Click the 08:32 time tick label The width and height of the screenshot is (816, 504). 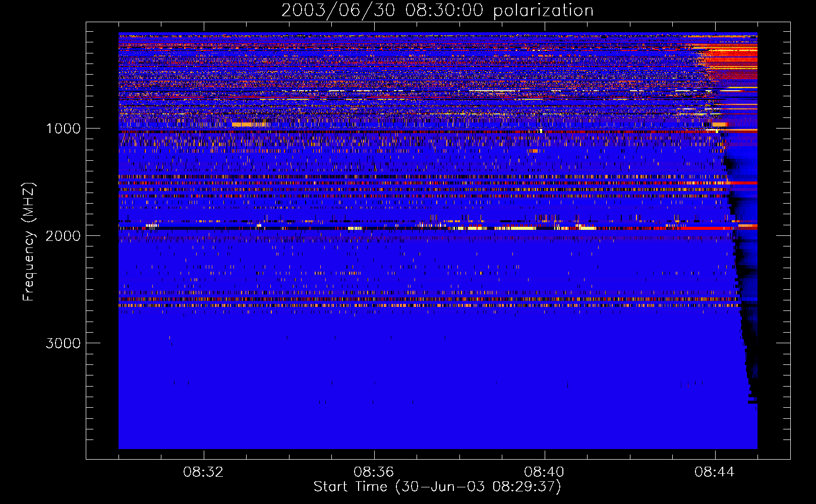tap(203, 472)
